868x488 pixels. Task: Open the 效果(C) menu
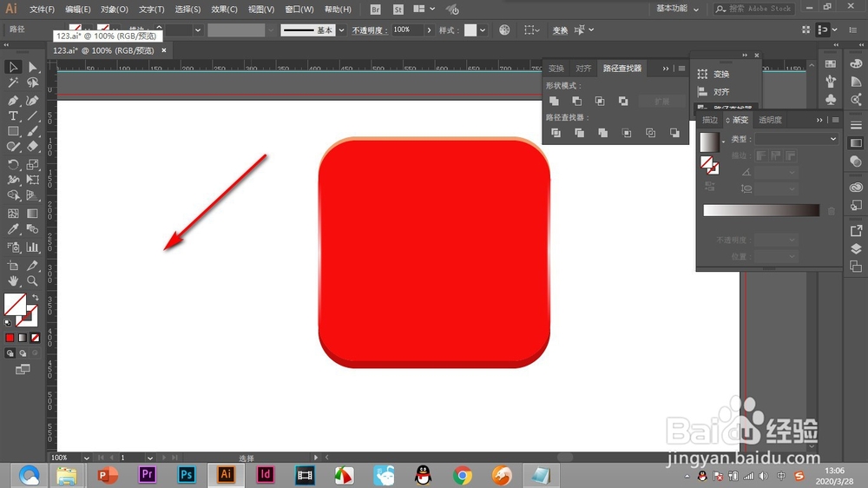click(224, 10)
